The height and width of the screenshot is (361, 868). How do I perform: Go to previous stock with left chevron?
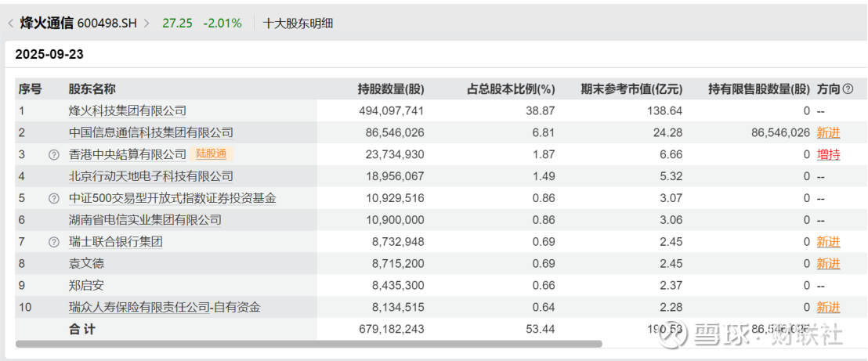(10, 23)
